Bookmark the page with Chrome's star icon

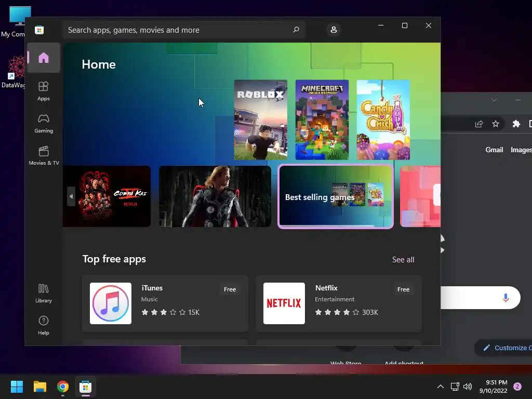(495, 124)
